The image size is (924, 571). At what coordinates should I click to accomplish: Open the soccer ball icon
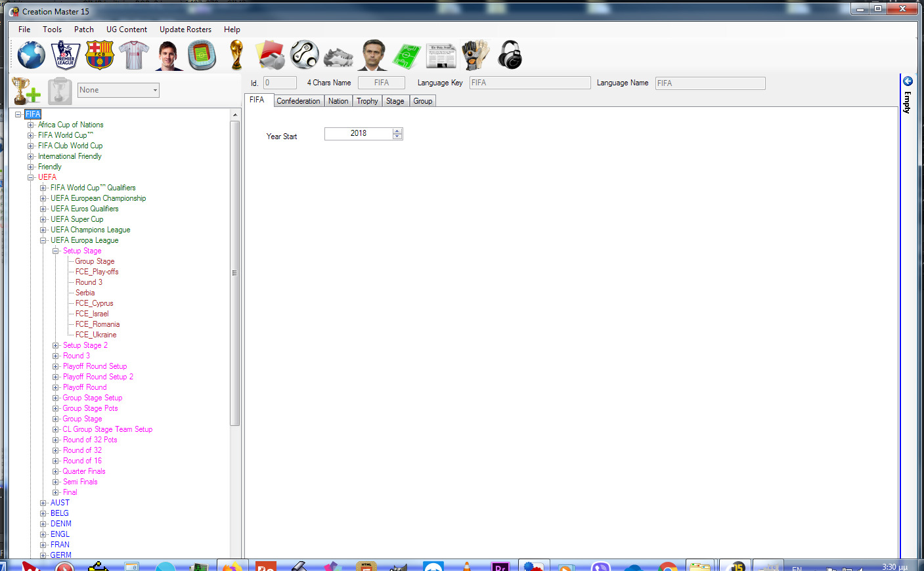click(x=305, y=55)
